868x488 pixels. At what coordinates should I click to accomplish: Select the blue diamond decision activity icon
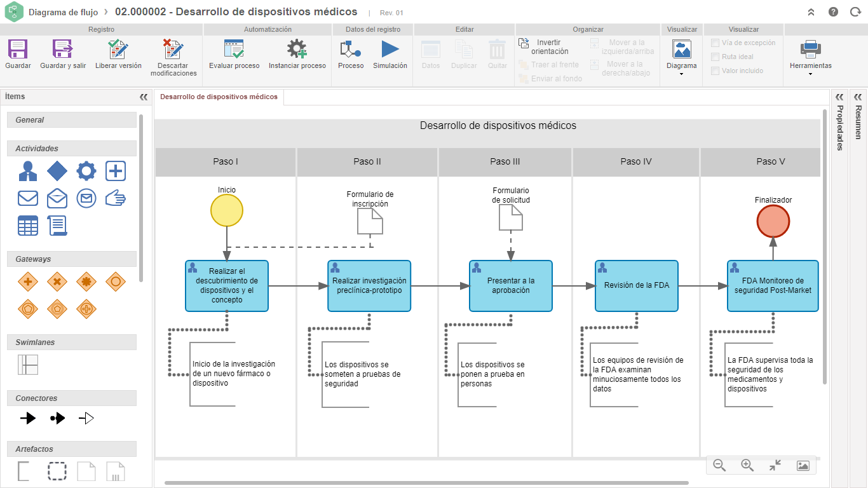[x=57, y=171]
